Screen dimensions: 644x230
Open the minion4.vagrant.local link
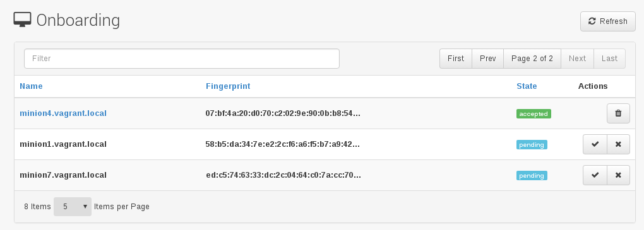[x=63, y=113]
